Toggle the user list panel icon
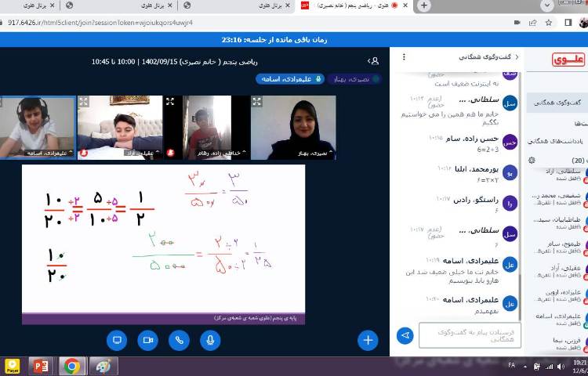The image size is (588, 376). click(373, 61)
